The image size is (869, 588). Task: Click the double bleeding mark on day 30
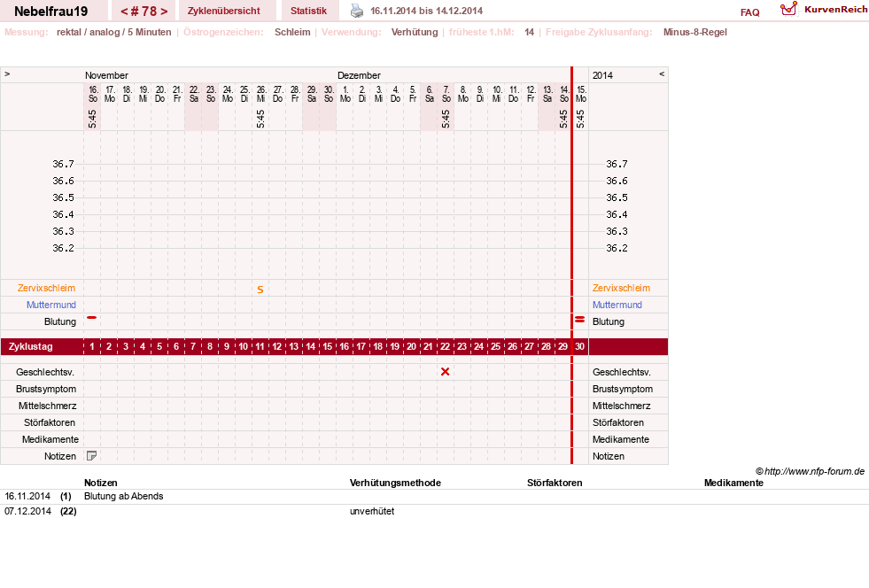coord(579,319)
